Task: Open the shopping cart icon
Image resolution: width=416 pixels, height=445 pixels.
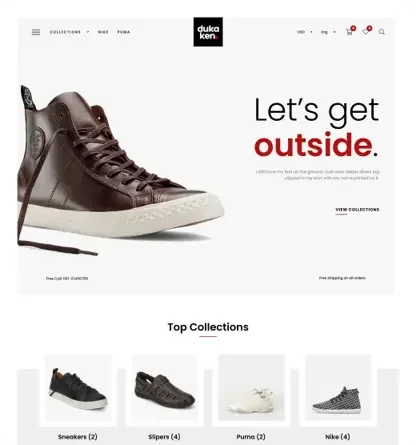Action: click(x=349, y=32)
